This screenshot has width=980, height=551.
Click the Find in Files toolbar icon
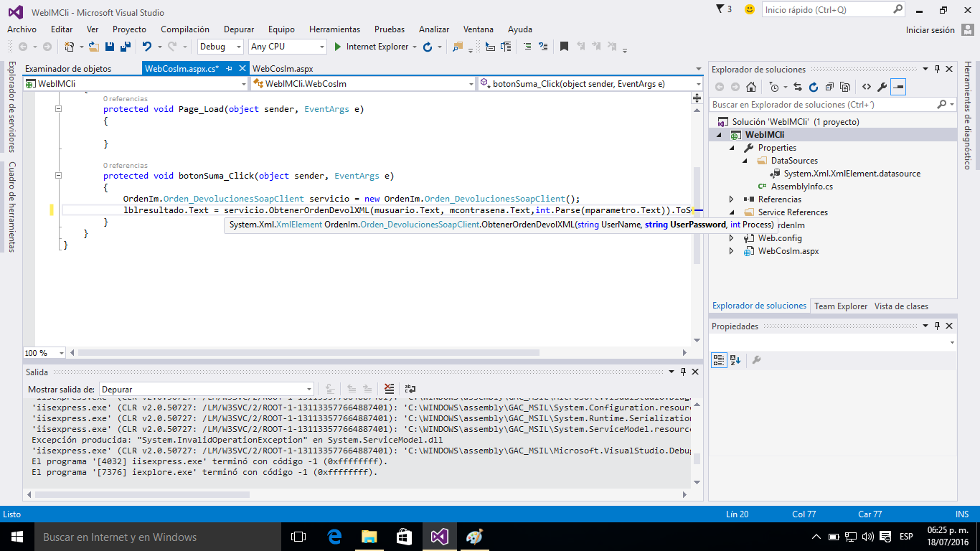458,47
